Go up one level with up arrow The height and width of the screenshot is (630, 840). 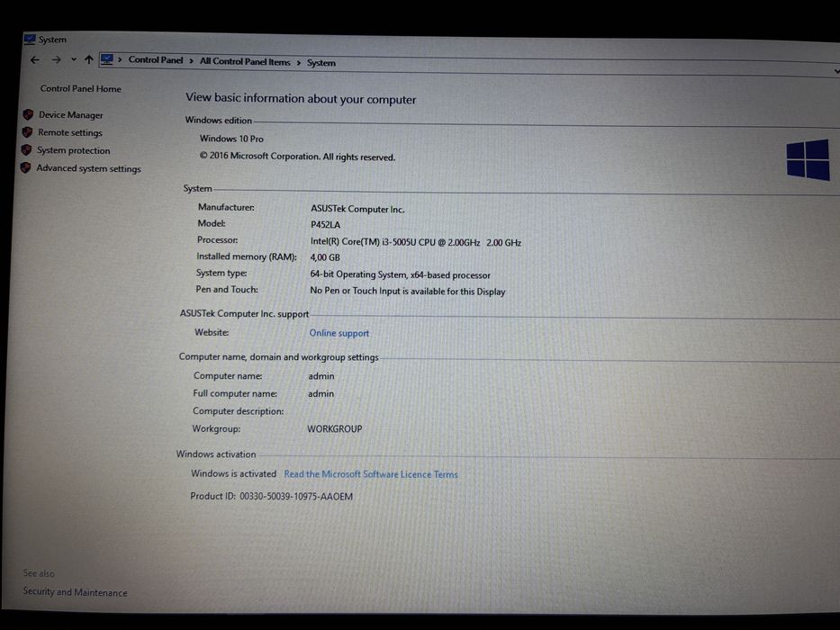coord(89,59)
